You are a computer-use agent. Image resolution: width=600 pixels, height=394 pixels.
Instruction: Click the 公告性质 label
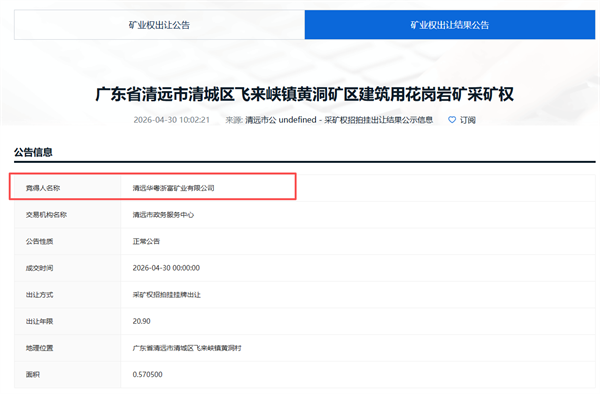tap(39, 241)
